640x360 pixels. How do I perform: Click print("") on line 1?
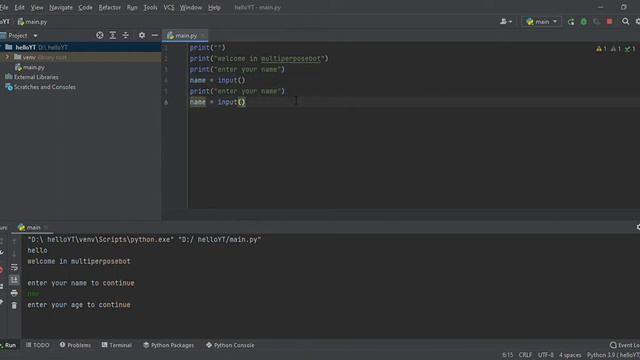207,48
